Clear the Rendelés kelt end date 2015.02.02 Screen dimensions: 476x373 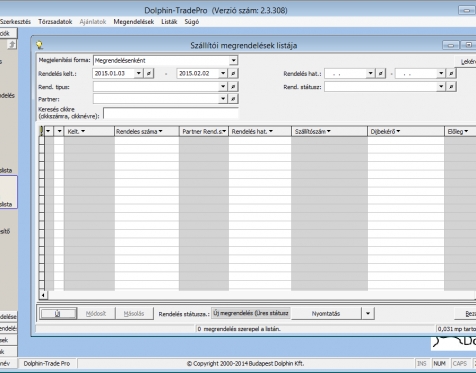233,73
